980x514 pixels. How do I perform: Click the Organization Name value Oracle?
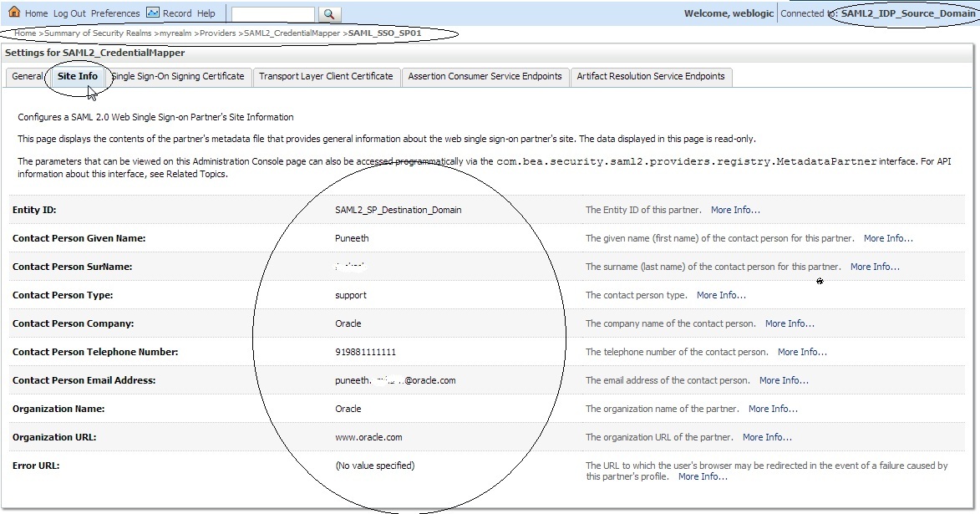(x=348, y=409)
